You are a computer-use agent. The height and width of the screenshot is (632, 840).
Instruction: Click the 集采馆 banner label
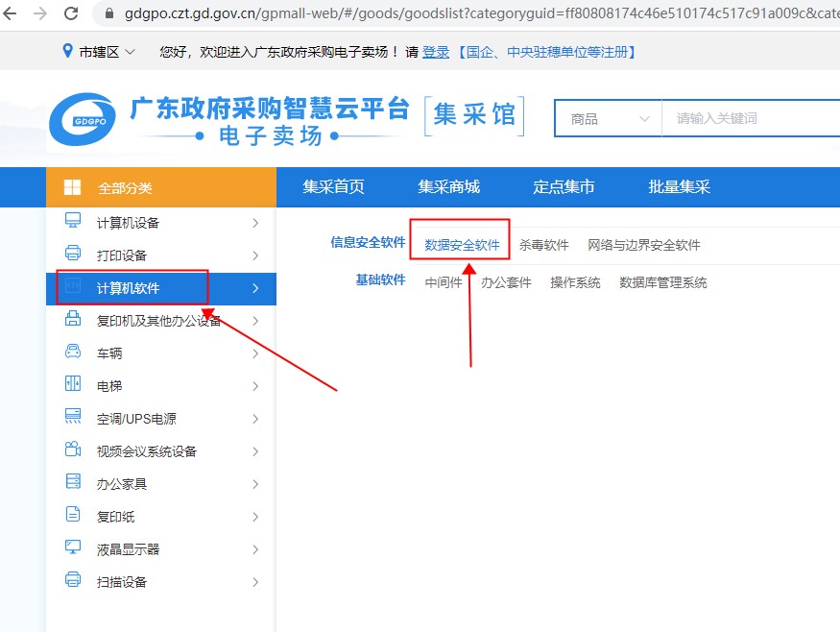[474, 115]
